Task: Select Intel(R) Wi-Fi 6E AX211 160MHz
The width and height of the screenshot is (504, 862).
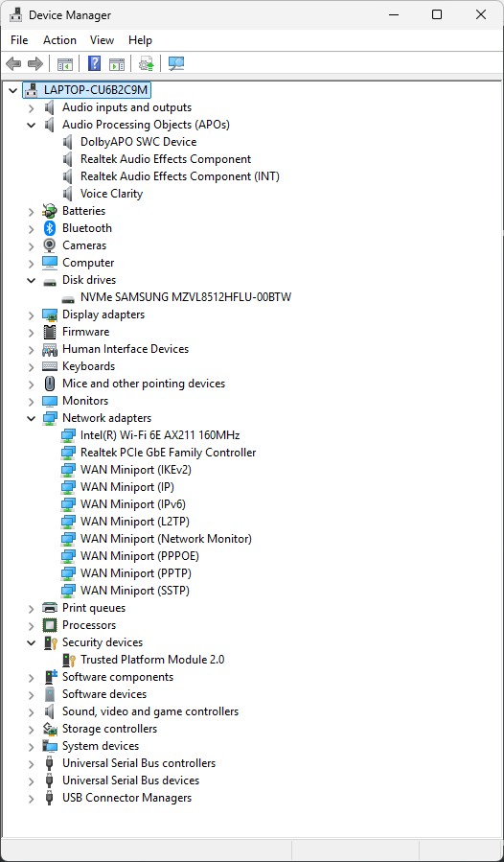Action: (160, 435)
